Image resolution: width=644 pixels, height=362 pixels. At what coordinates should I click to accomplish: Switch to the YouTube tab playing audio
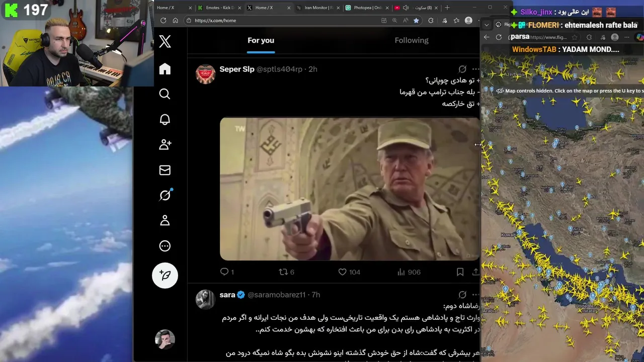[417, 8]
